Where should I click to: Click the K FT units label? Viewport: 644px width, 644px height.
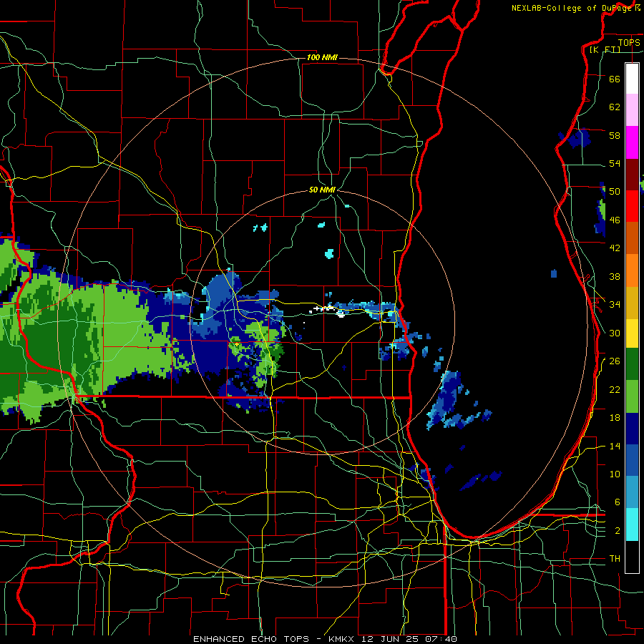pos(605,49)
